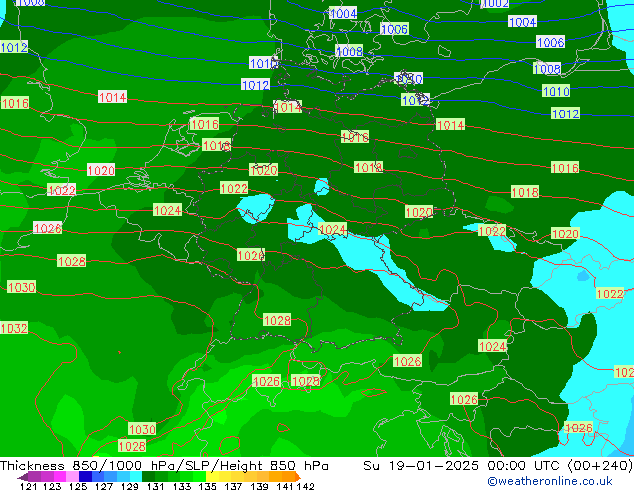Pick the cyan swatch in the color scale

point(136,477)
